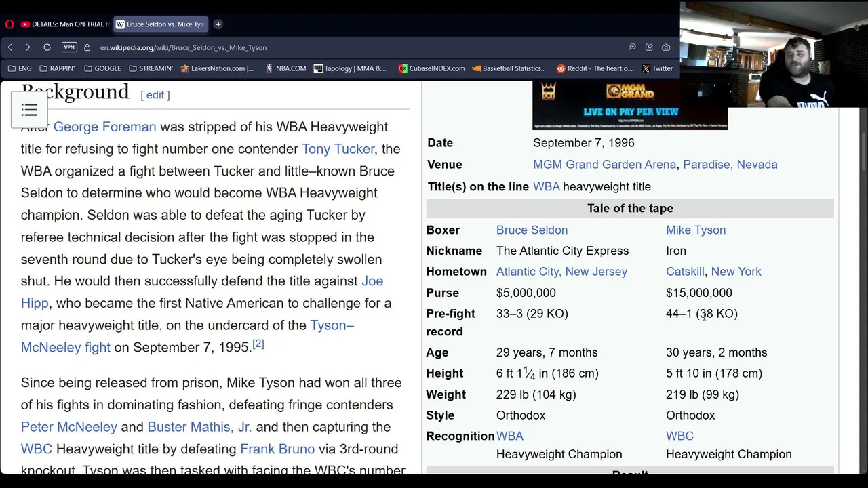Open Mike Tyson's boxer page link

(696, 230)
